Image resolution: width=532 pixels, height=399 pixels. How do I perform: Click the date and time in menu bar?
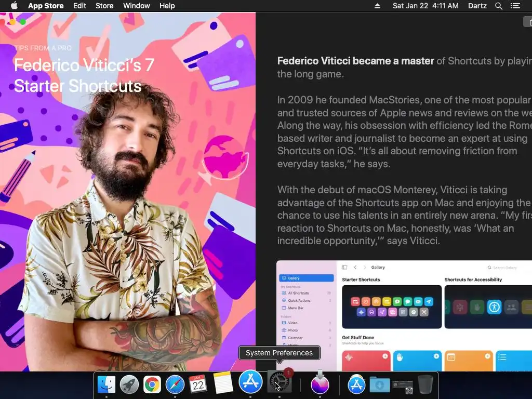425,6
